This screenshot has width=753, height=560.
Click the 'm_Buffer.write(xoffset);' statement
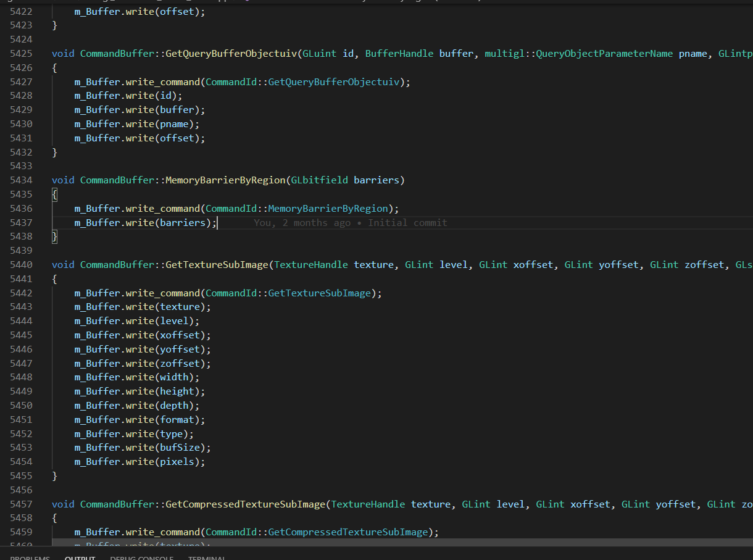coord(143,335)
